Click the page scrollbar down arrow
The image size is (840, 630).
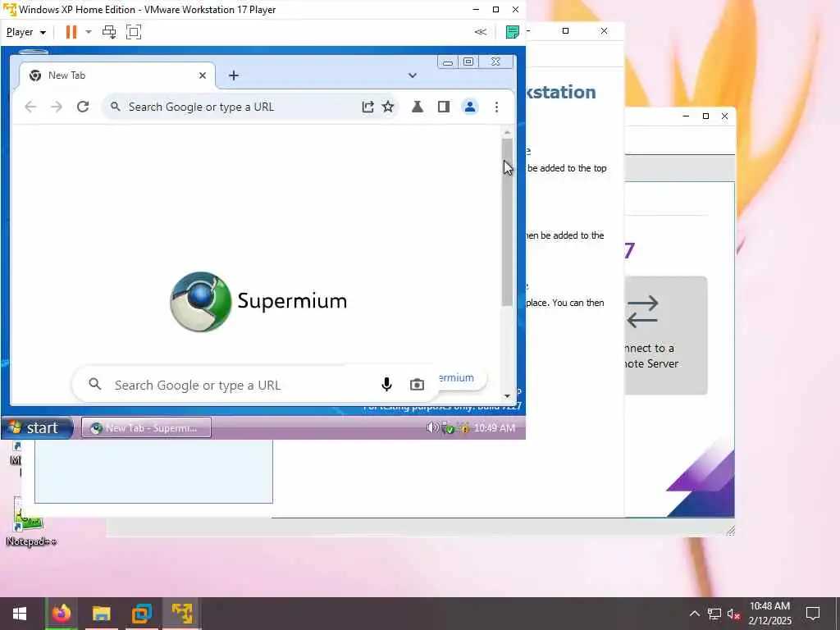coord(507,396)
